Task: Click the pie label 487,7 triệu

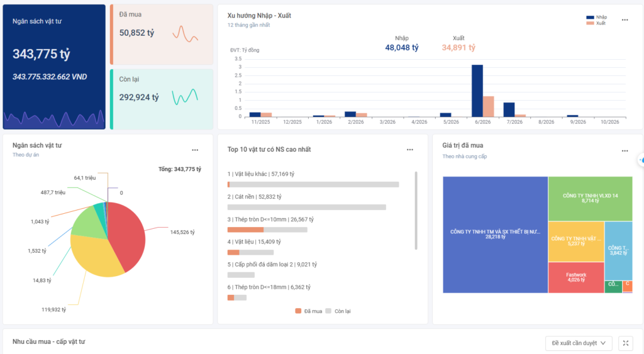Action: point(53,192)
